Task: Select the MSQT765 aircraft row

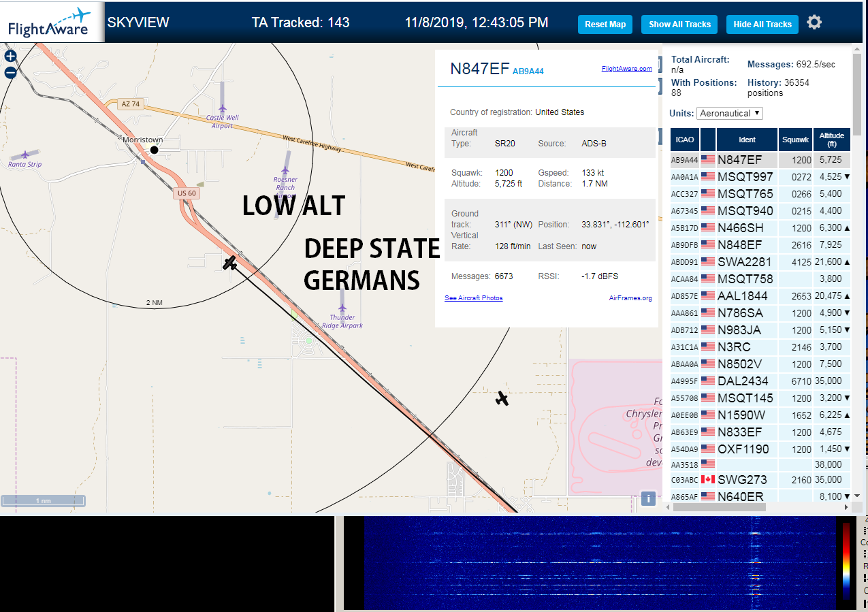Action: (x=760, y=194)
